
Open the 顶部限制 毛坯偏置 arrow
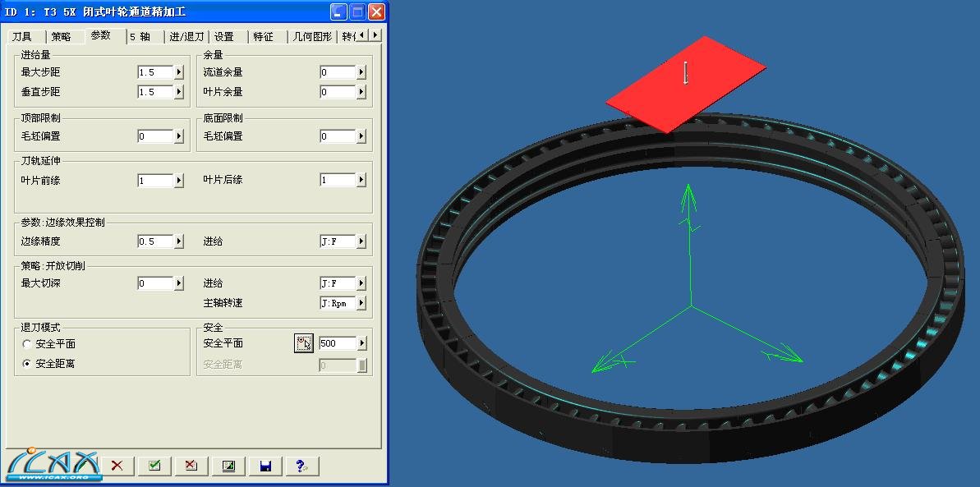[179, 136]
